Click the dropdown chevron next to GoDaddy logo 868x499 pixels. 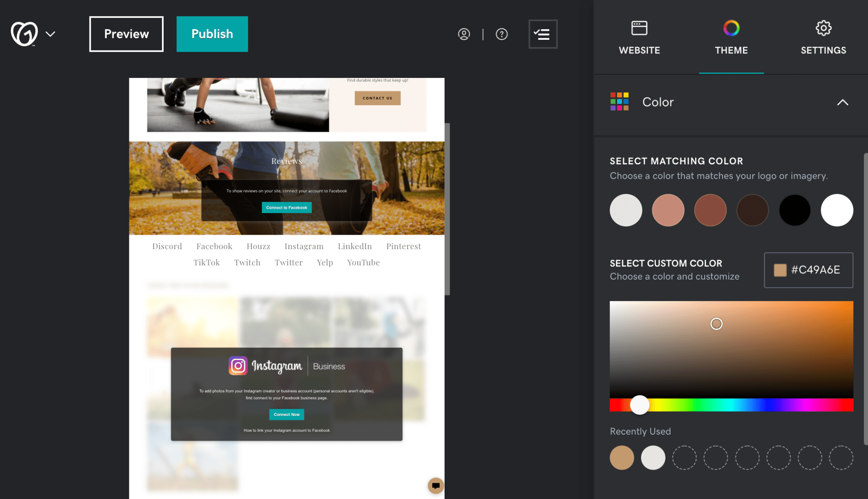pyautogui.click(x=50, y=33)
